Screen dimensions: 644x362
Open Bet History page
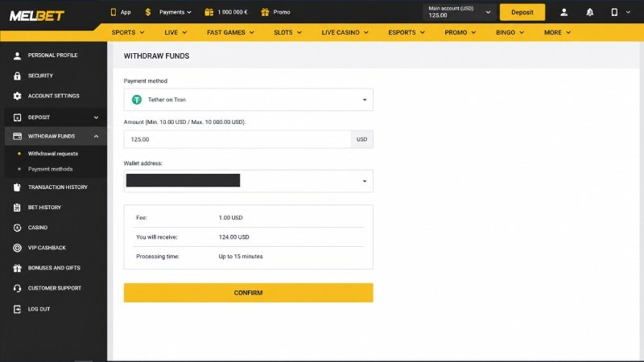[x=44, y=208]
